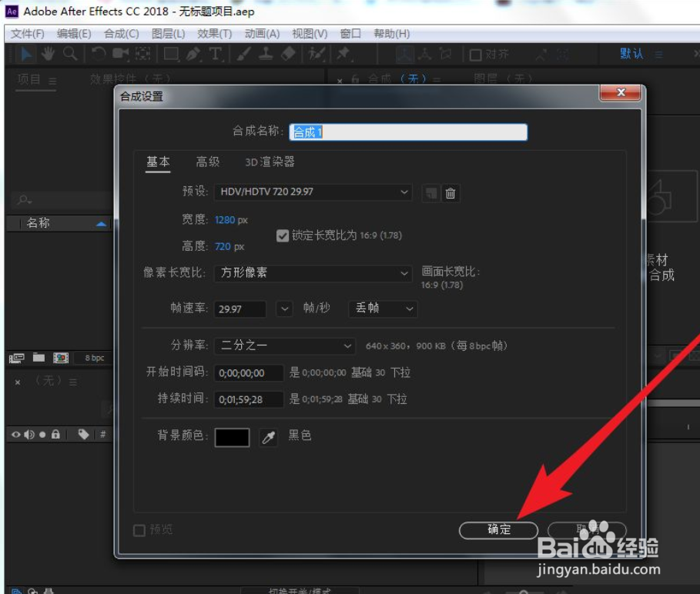Image resolution: width=700 pixels, height=594 pixels.
Task: Select the Unified Camera tool
Action: coord(121,54)
